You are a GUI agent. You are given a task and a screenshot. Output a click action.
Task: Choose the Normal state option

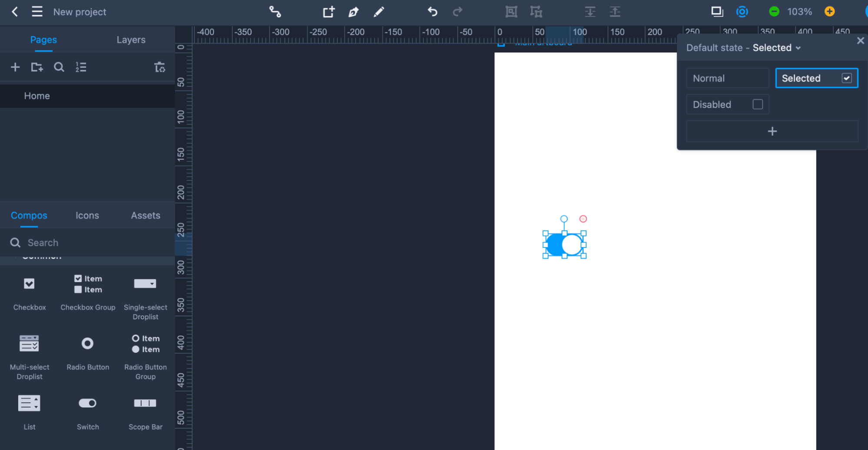(x=727, y=79)
